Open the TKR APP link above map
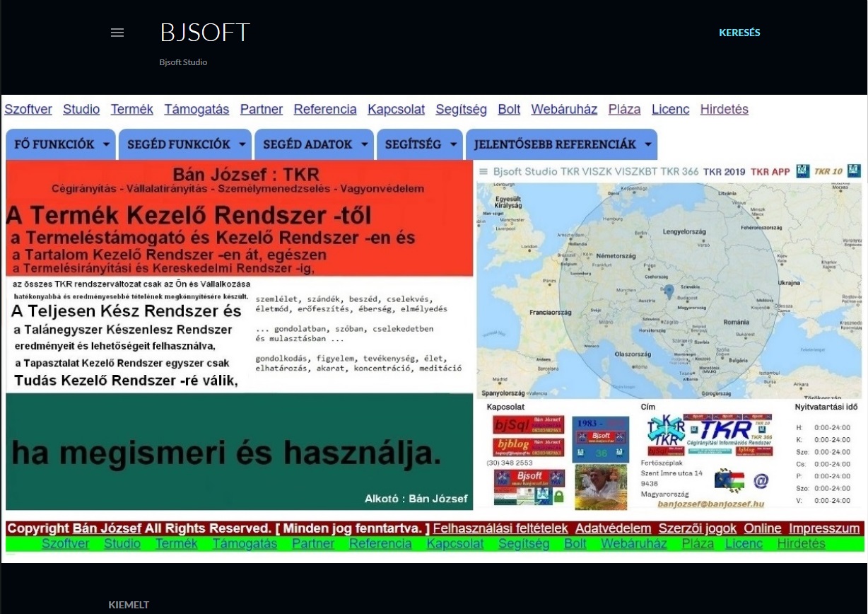Image resolution: width=868 pixels, height=614 pixels. (770, 171)
